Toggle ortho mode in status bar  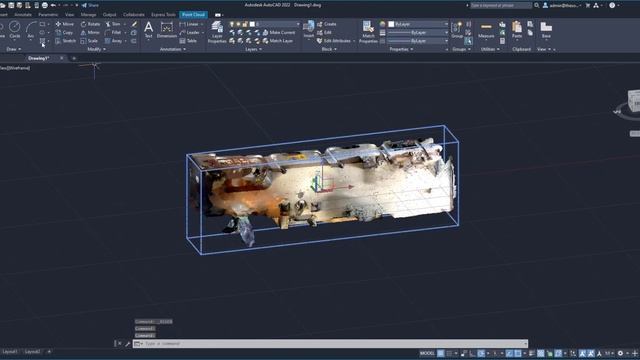tap(473, 353)
